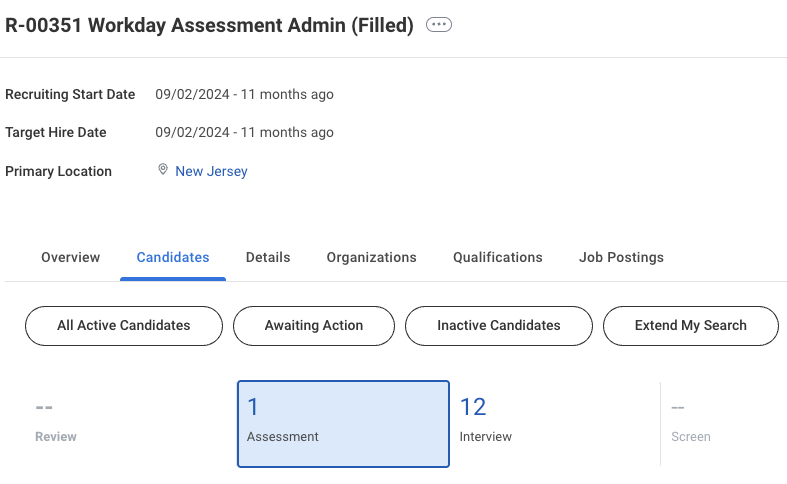The height and width of the screenshot is (484, 787).
Task: Select the Review stage tile
Action: tap(130, 424)
